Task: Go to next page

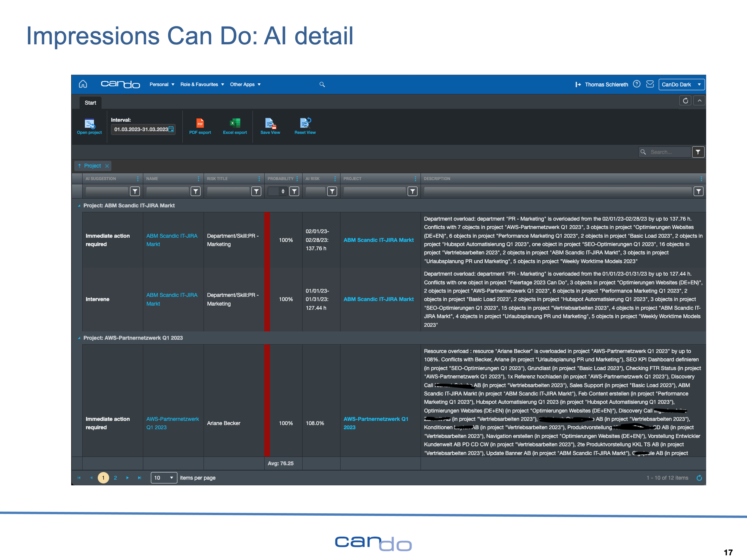Action: [128, 478]
